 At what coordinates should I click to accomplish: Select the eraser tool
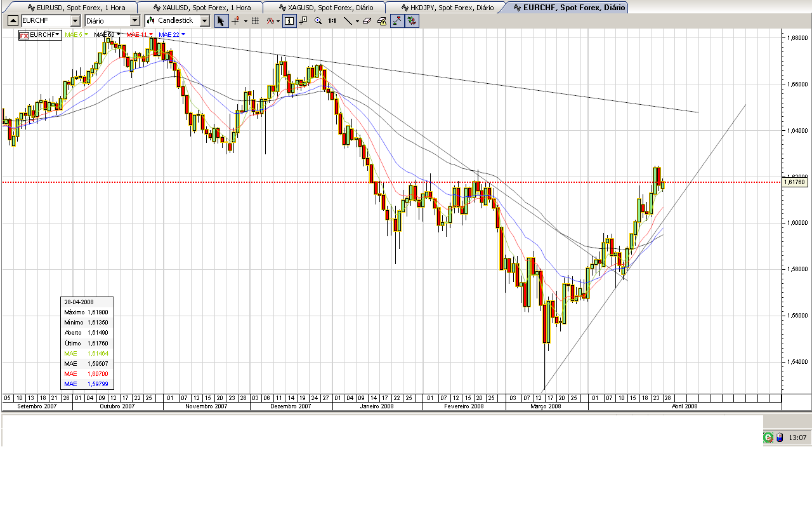(x=367, y=21)
